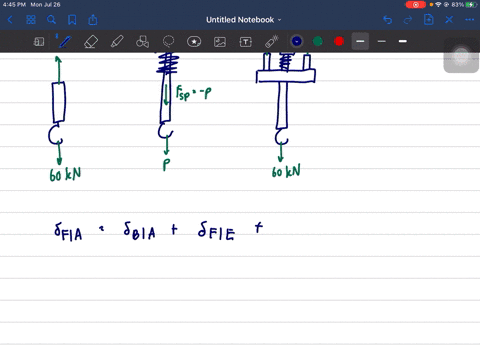
Task: Select the Lasso tool
Action: 168,42
